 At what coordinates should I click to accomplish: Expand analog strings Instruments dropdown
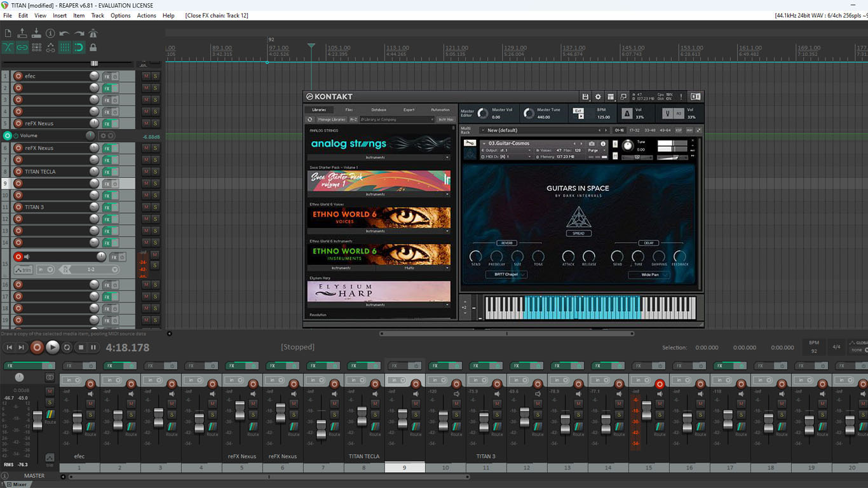coord(379,157)
